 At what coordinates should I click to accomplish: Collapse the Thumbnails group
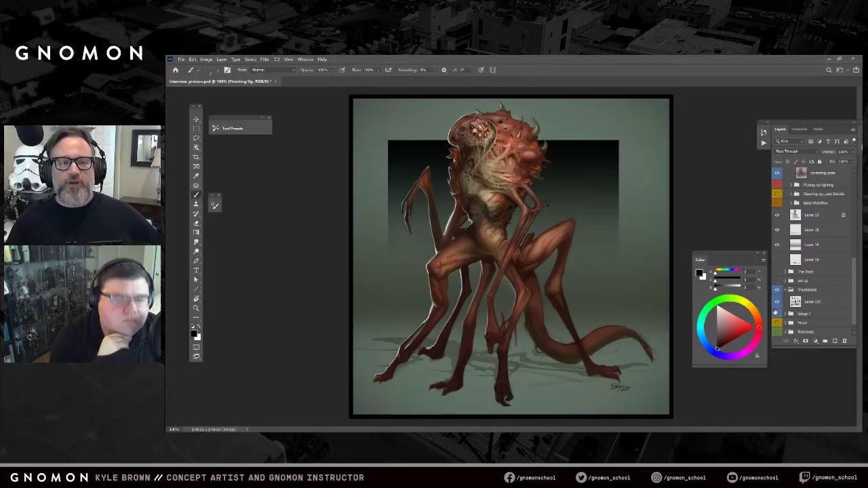tap(786, 289)
